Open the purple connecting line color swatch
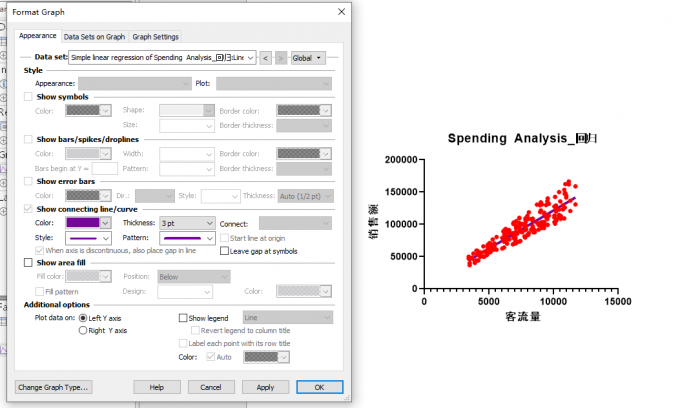Viewport: 680px width, 408px height. pyautogui.click(x=88, y=223)
